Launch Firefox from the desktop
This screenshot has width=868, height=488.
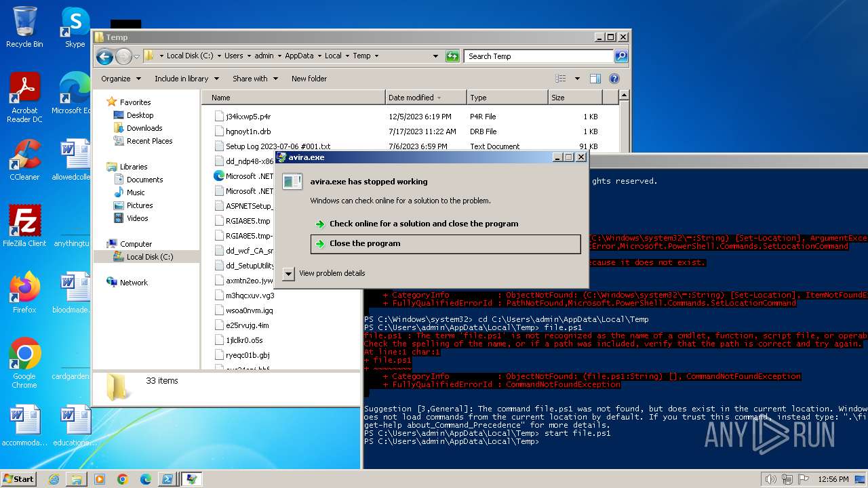point(24,293)
